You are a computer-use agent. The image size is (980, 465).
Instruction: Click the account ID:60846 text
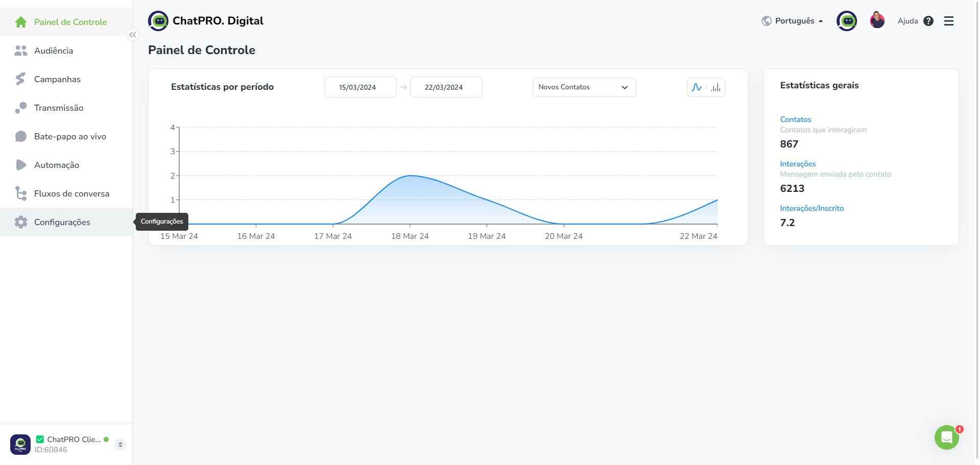[x=51, y=450]
